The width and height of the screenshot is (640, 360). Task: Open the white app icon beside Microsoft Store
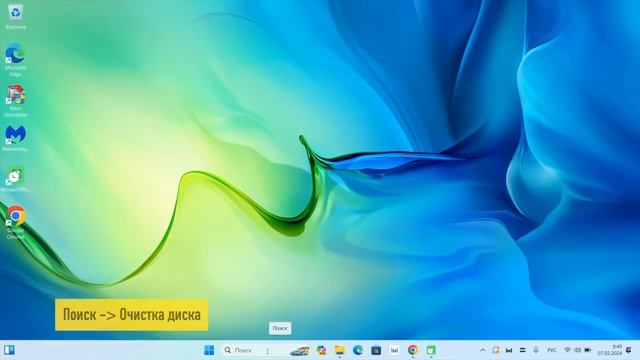(x=394, y=350)
